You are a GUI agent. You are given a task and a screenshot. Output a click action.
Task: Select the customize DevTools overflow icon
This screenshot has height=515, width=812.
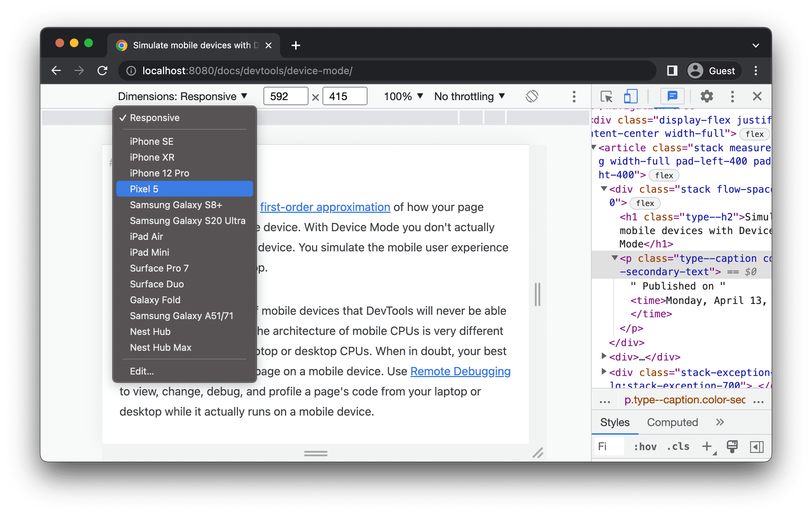click(732, 97)
